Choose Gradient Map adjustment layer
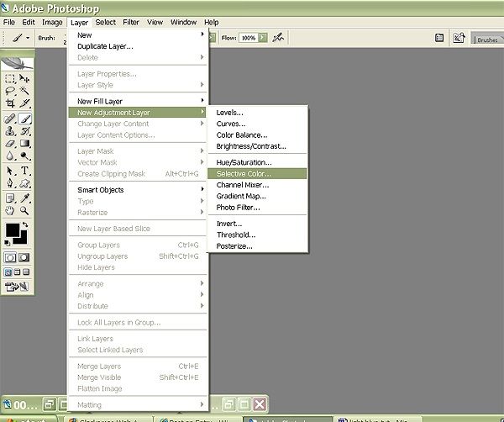The image size is (504, 422). (257, 196)
